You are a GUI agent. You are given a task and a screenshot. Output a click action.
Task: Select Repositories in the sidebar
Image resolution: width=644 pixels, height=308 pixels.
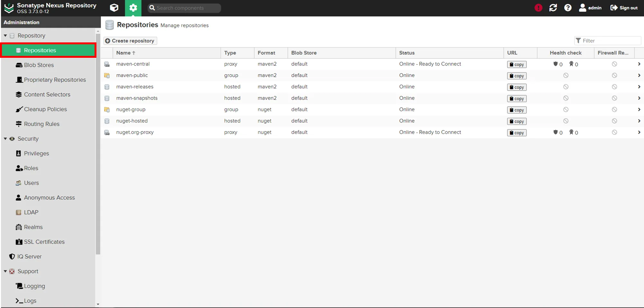49,50
